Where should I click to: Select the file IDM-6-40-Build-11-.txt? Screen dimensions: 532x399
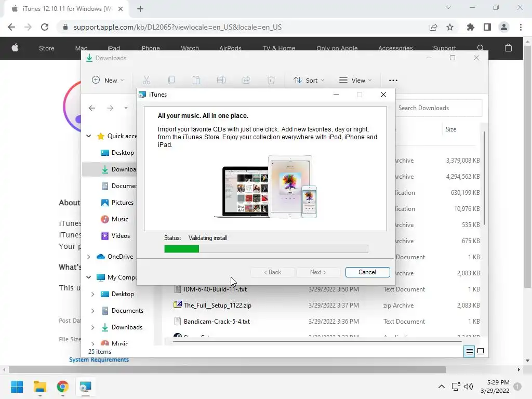pos(215,289)
